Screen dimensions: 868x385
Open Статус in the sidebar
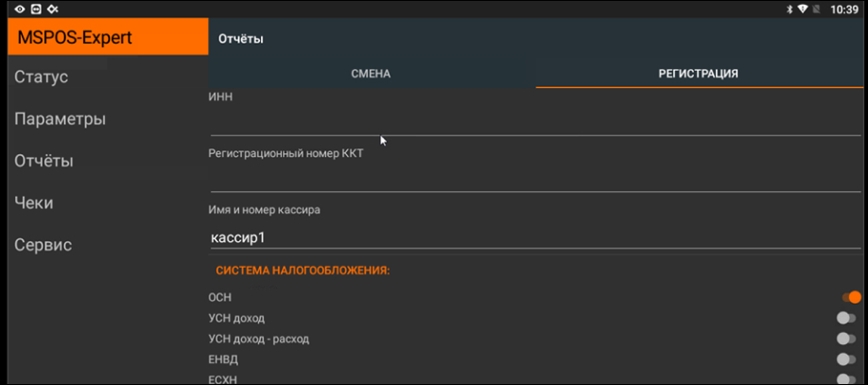tap(42, 77)
